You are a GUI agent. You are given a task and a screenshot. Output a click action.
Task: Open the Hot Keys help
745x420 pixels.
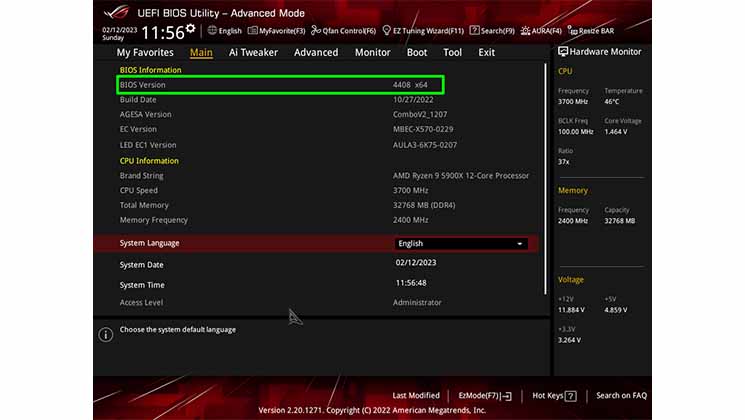[x=554, y=396]
